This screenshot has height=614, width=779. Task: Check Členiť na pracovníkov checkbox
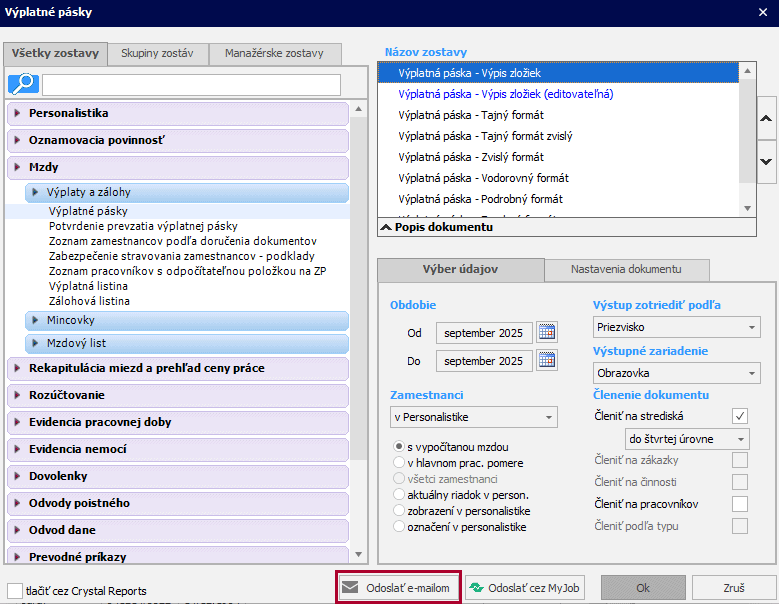coord(740,504)
